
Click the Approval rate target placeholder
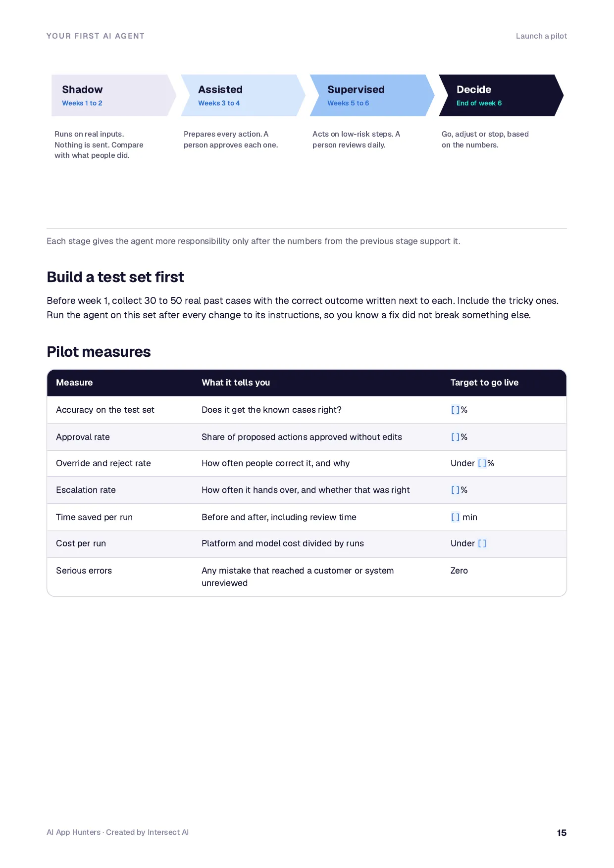[455, 437]
